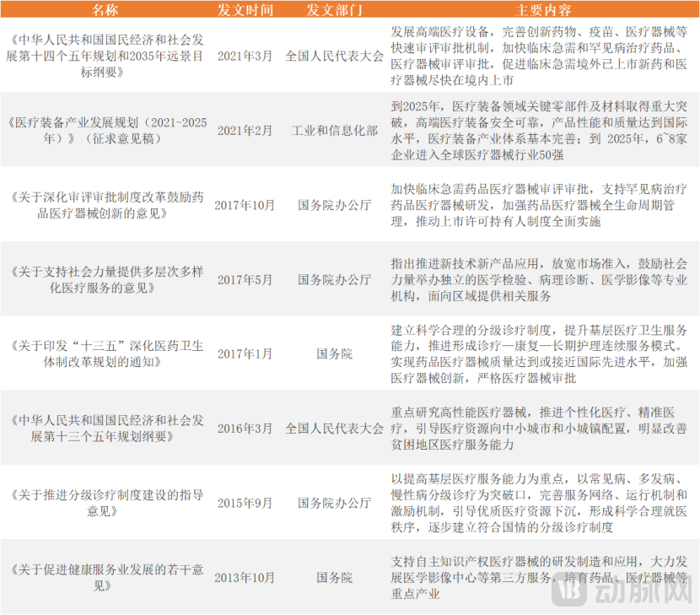Click the 关于促进健康服务业发展的若干意见 title

click(x=105, y=578)
